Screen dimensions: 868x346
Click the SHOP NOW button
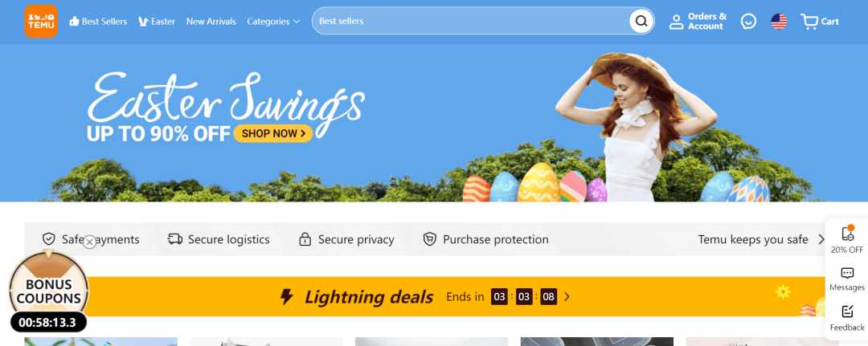pos(273,133)
